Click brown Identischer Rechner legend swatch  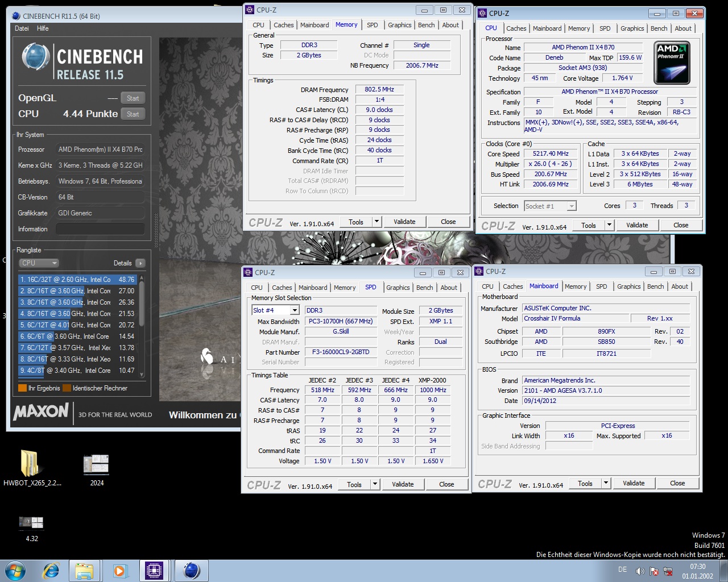pyautogui.click(x=67, y=388)
